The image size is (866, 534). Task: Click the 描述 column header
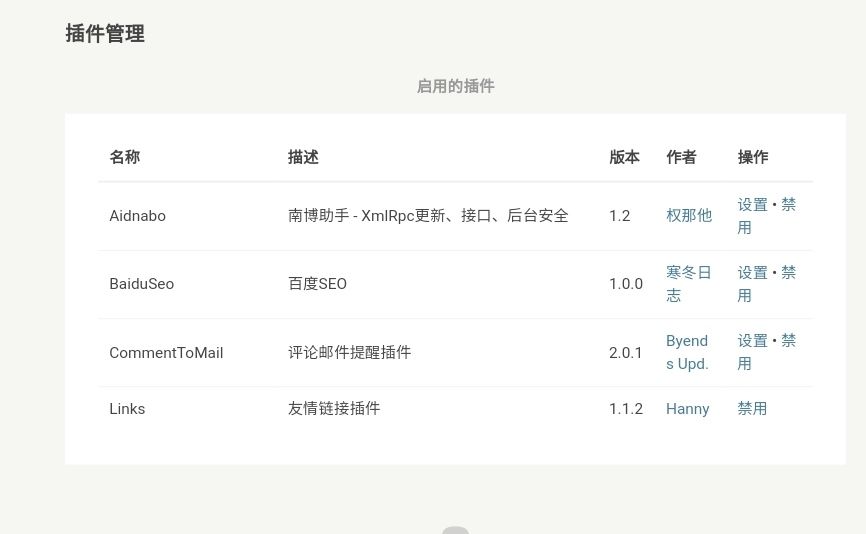(303, 157)
